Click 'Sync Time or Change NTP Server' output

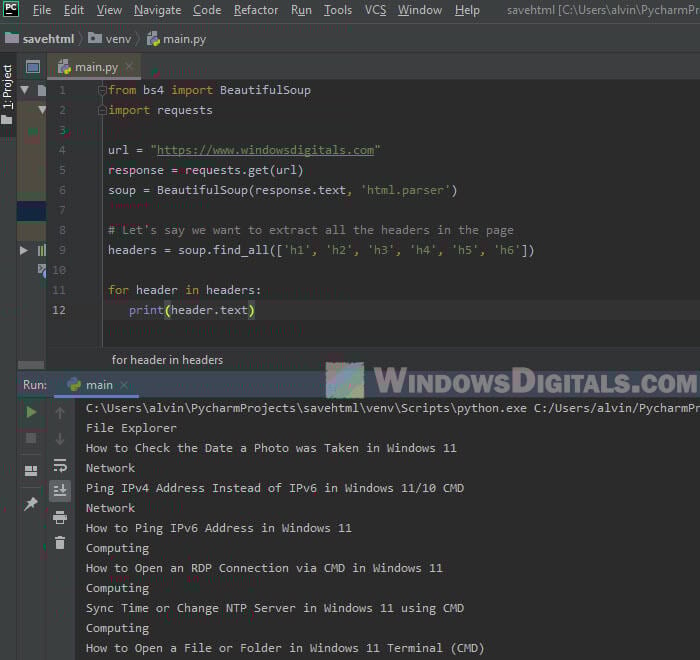click(x=275, y=608)
